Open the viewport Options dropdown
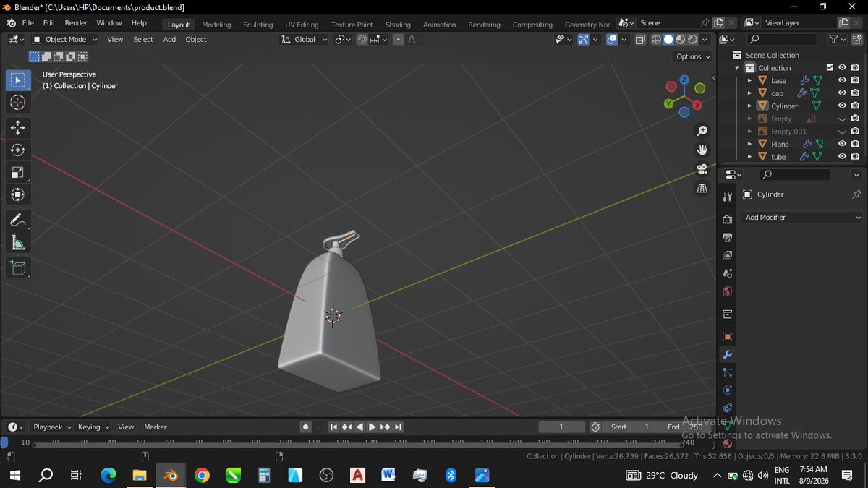Viewport: 868px width, 488px height. click(692, 56)
